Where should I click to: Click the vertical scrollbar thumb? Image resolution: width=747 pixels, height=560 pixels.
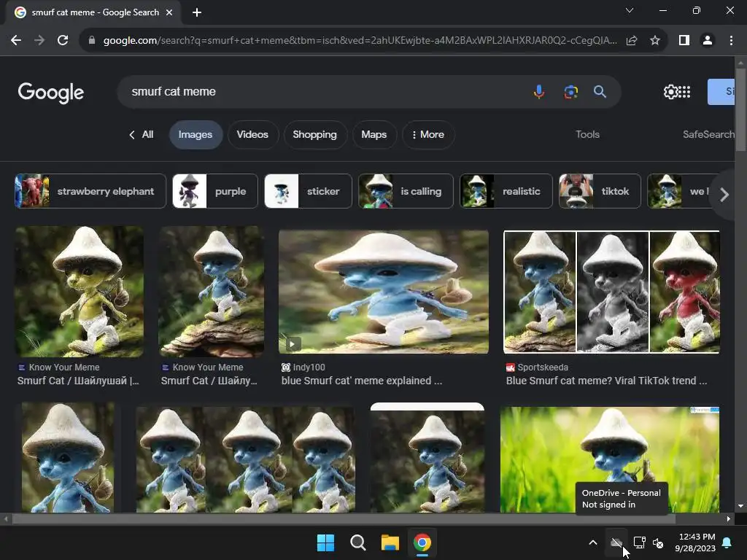pos(740,109)
